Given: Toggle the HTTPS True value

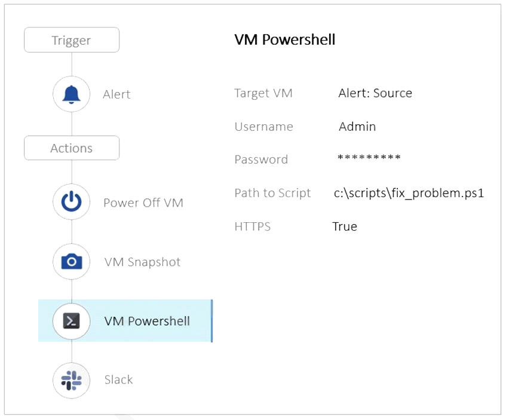Looking at the screenshot, I should click(345, 226).
